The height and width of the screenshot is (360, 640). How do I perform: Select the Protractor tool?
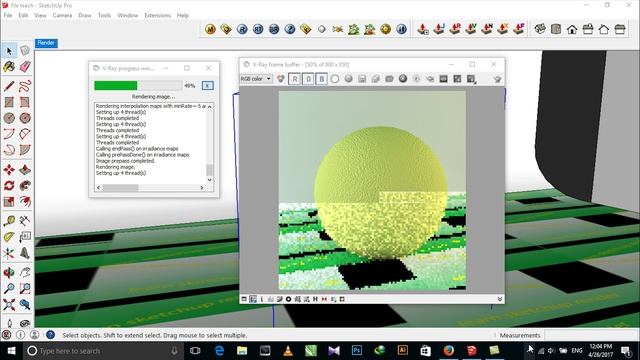pyautogui.click(x=9, y=237)
